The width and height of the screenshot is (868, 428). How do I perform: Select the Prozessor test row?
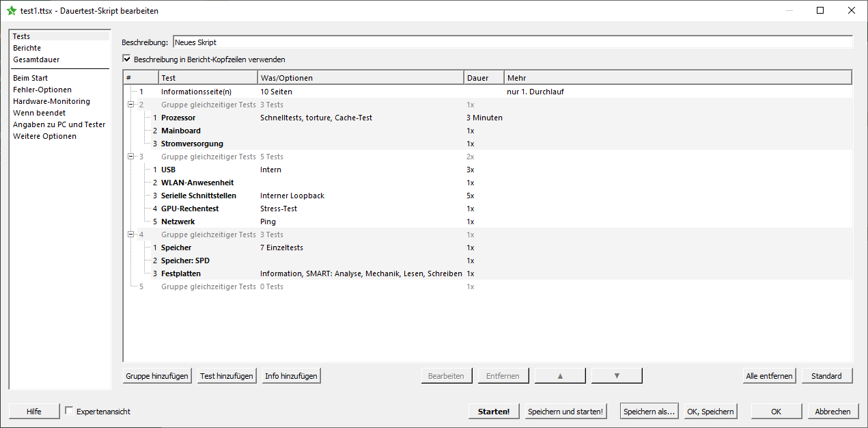[178, 118]
